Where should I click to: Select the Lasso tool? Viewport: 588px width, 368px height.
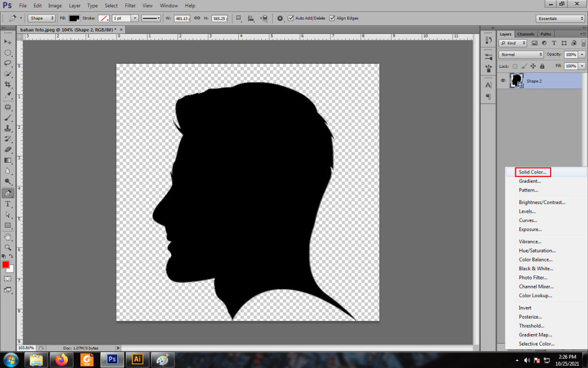point(8,63)
